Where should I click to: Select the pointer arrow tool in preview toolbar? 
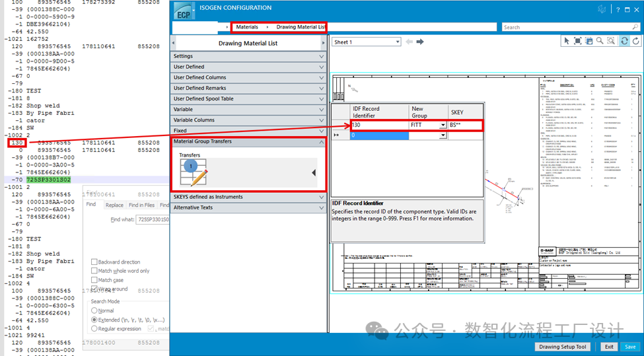pos(567,41)
